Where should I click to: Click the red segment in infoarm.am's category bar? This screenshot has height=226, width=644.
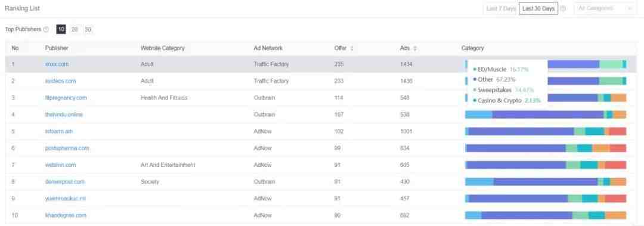point(617,132)
